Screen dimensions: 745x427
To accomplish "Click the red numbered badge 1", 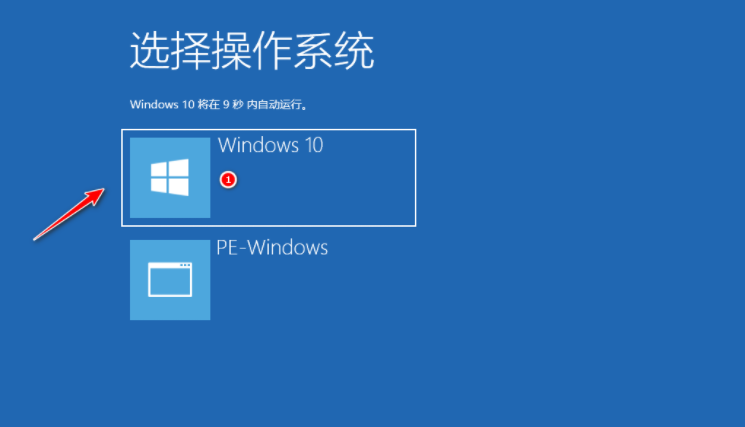I will (x=229, y=180).
